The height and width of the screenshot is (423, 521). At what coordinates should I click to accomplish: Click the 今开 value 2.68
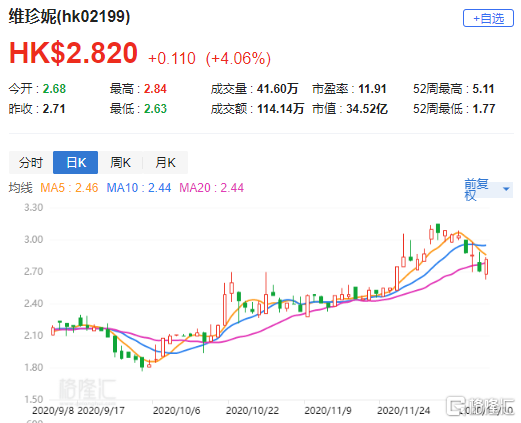pos(54,89)
